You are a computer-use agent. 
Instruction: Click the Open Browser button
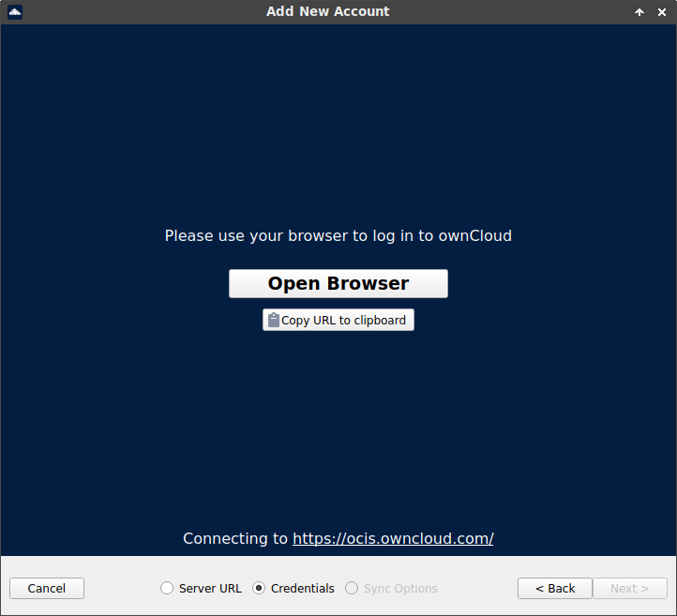click(338, 283)
